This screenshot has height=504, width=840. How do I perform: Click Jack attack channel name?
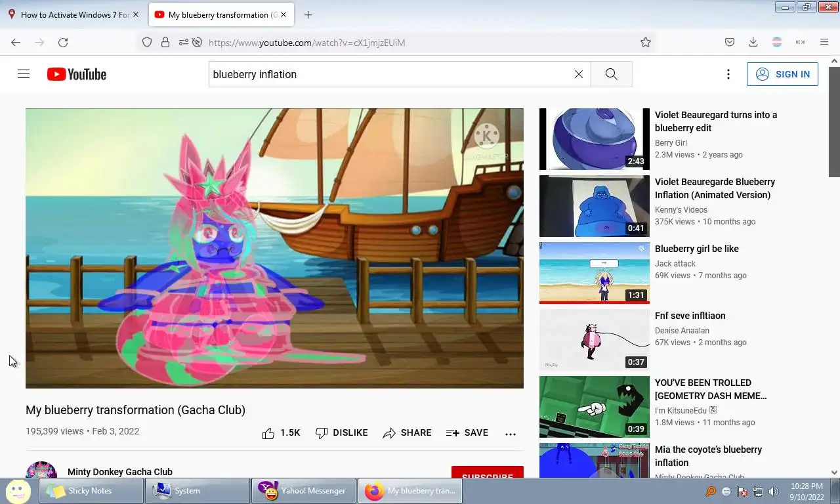pos(675,263)
